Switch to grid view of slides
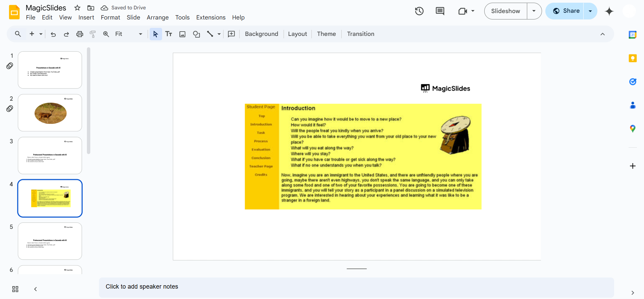Viewport: 644px width, 299px height. tap(15, 289)
